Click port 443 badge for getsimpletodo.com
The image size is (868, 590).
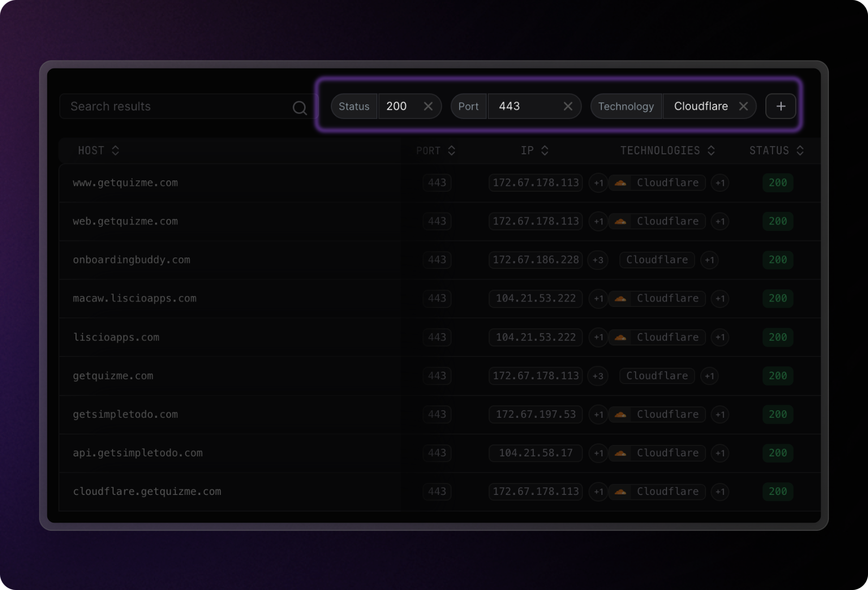(x=437, y=415)
